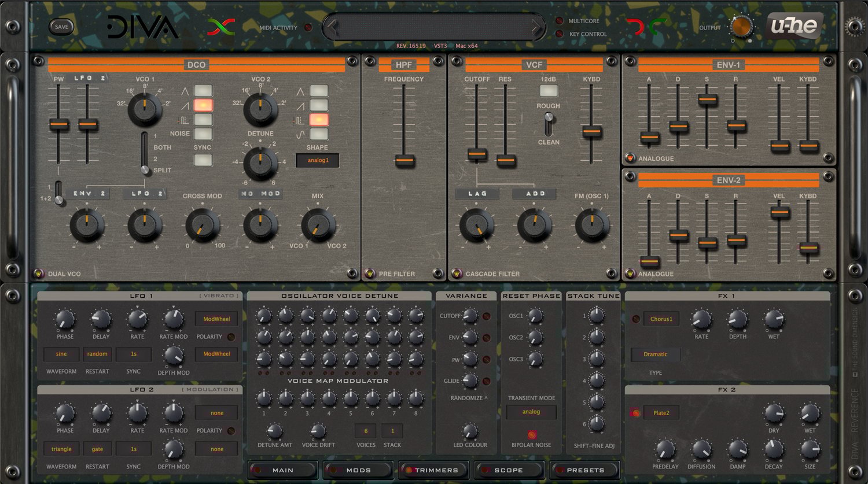Switch to the MODS tab

click(358, 470)
